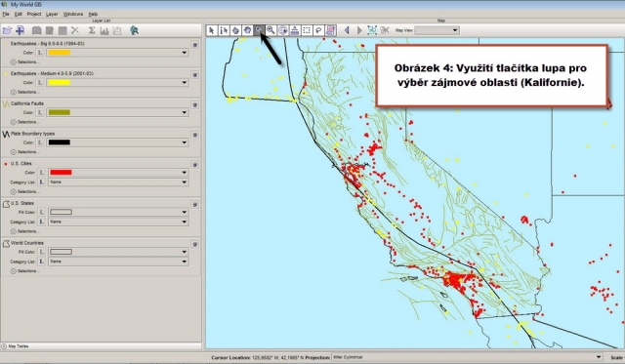This screenshot has width=625, height=364.
Task: Click Selections under Plate Boundary types
Action: point(27,152)
